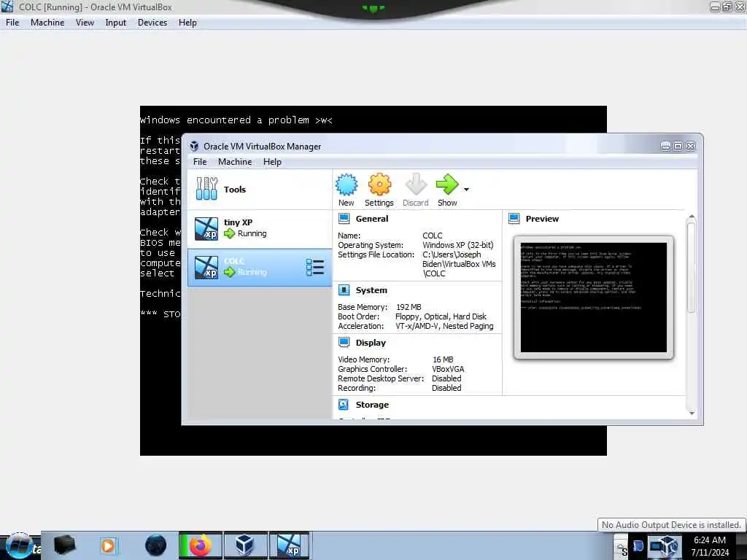Click the Windows XP (32-bit) operating system value
Screen dimensions: 747x560
[458, 245]
